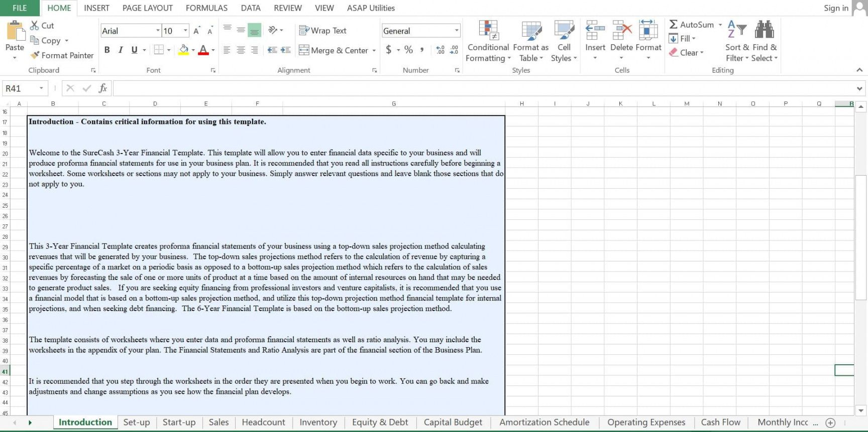This screenshot has width=868, height=432.
Task: Switch to DATA ribbon tab
Action: coord(251,8)
